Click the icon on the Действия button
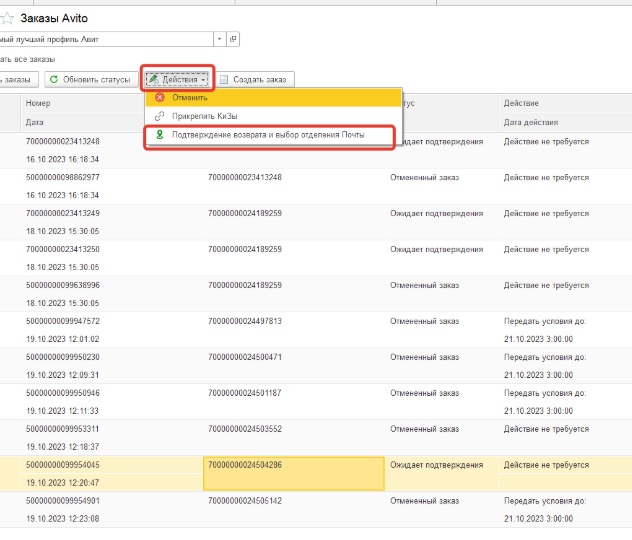632x540 pixels. 154,79
